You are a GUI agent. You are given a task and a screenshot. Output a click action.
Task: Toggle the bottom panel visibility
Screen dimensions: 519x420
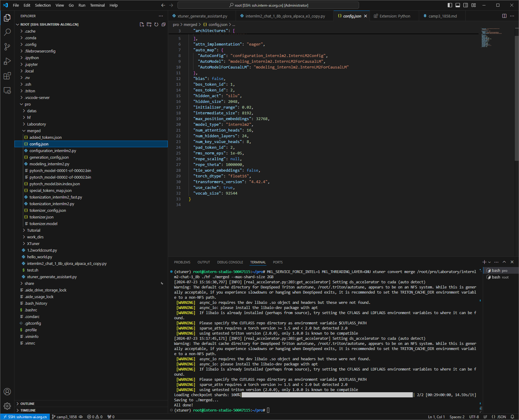tap(458, 5)
